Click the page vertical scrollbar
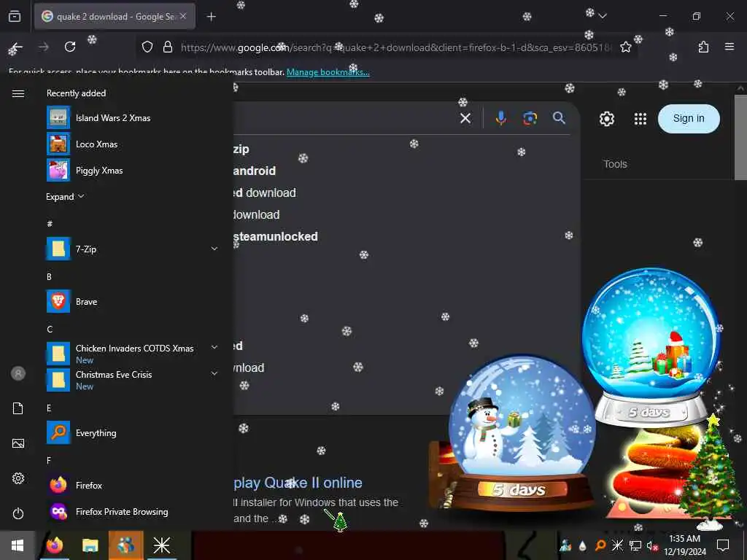The height and width of the screenshot is (560, 747). coord(740,138)
